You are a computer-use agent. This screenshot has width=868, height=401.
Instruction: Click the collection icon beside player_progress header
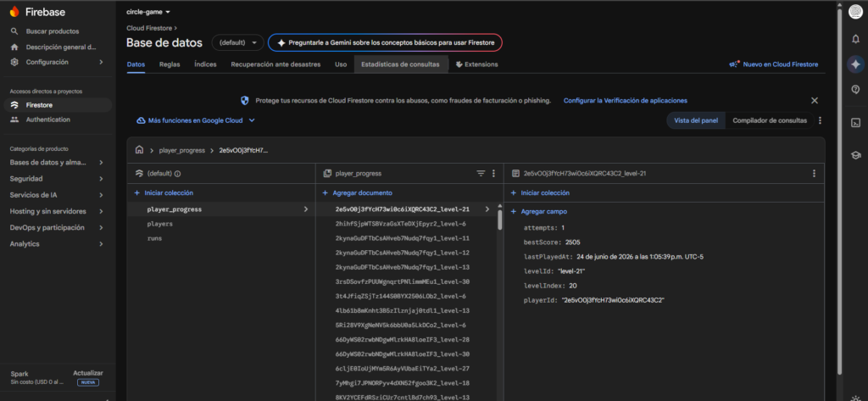327,173
